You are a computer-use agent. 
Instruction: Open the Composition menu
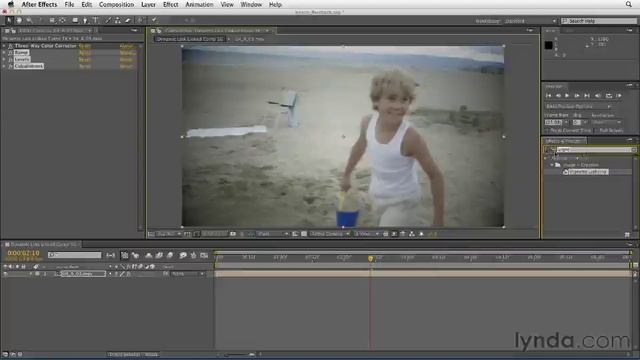[x=116, y=4]
